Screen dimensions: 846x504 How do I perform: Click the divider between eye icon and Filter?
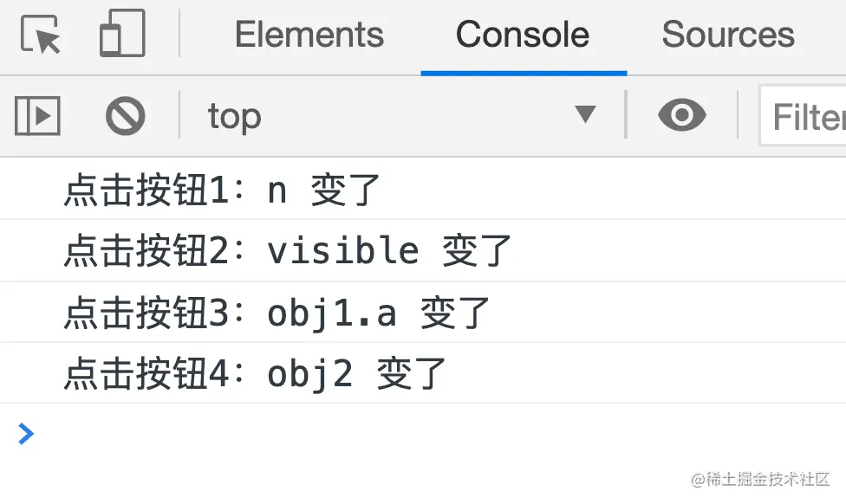pyautogui.click(x=738, y=115)
